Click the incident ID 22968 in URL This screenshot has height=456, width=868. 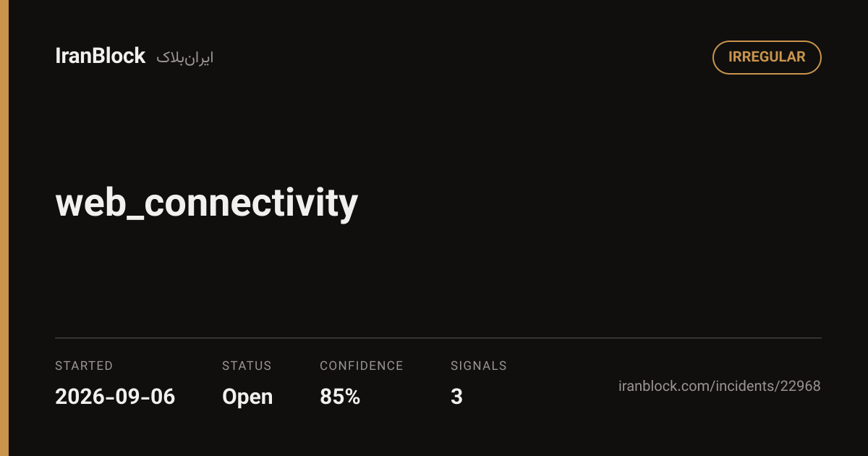tap(800, 387)
